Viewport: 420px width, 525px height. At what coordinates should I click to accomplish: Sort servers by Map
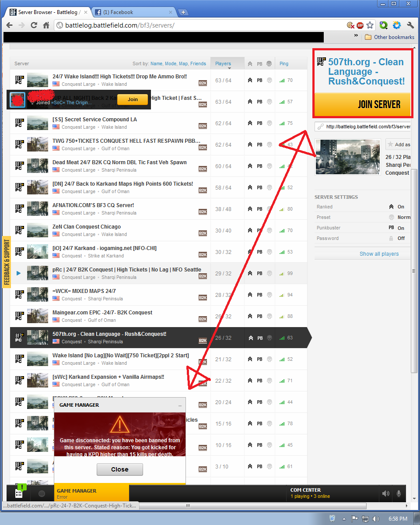pos(183,63)
